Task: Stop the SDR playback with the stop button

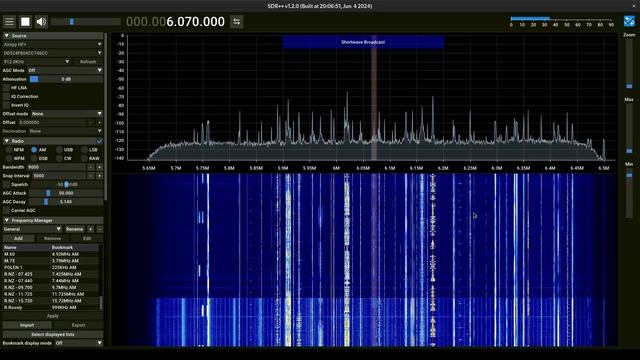Action: [25, 22]
